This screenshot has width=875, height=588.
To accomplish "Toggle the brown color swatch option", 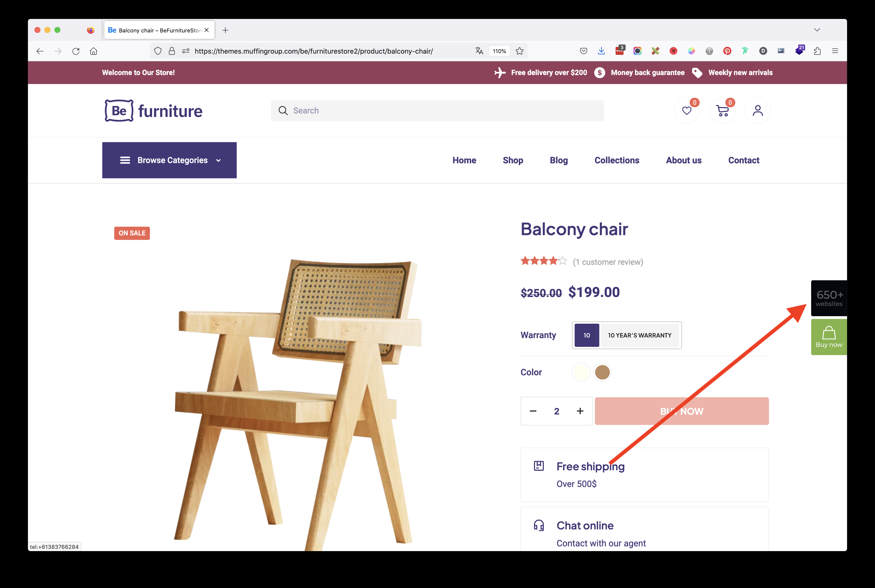I will pos(603,372).
